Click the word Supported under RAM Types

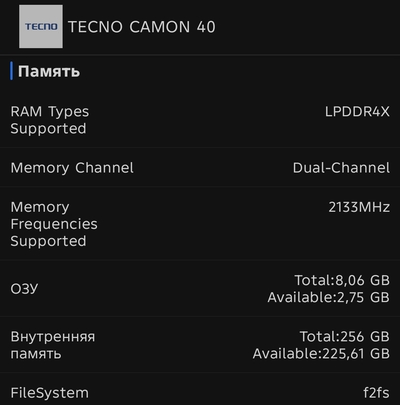pyautogui.click(x=48, y=129)
